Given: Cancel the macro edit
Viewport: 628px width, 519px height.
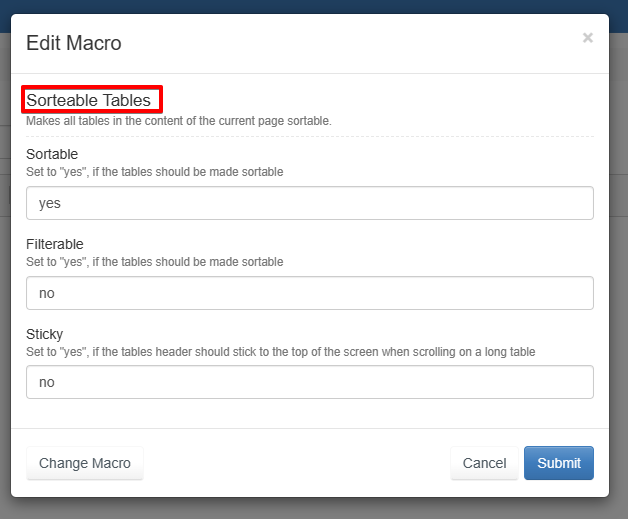Looking at the screenshot, I should (484, 463).
